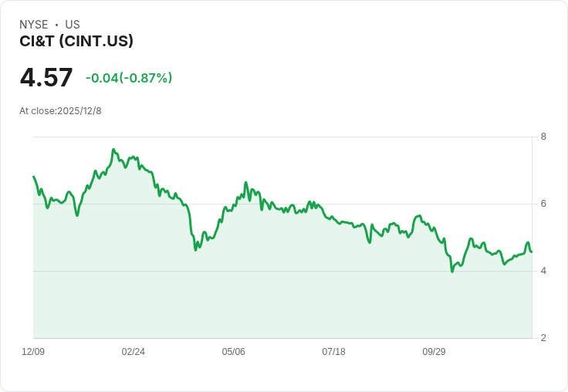
Task: Select the 07/18 date on x-axis
Action: [x=333, y=351]
